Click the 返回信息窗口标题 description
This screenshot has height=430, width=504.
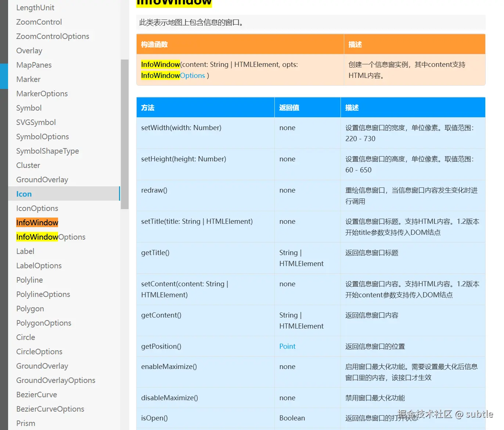click(x=372, y=252)
